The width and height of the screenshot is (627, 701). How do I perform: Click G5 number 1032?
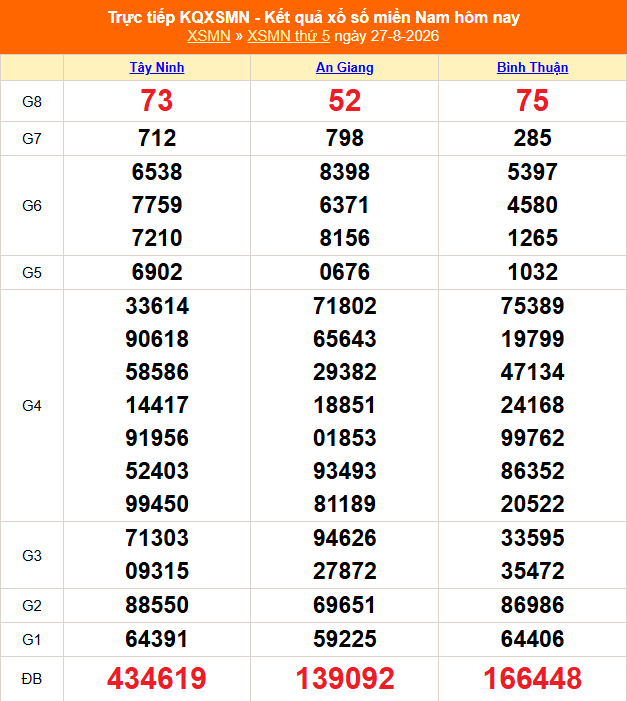tap(532, 272)
